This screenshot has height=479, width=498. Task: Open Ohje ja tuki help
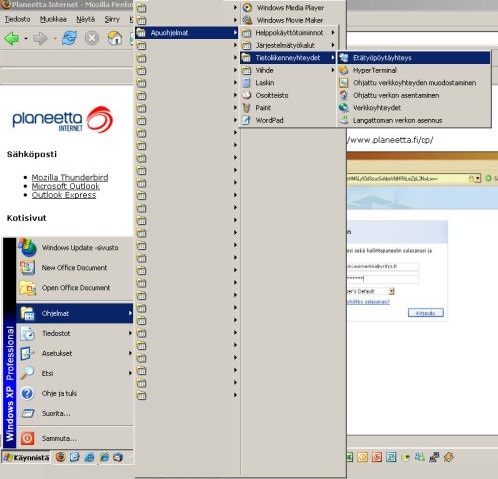75,393
